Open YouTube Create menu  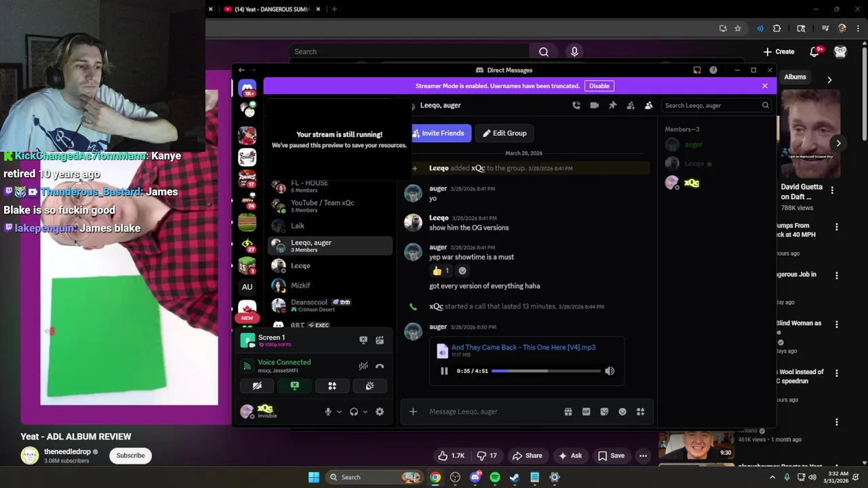tap(778, 52)
